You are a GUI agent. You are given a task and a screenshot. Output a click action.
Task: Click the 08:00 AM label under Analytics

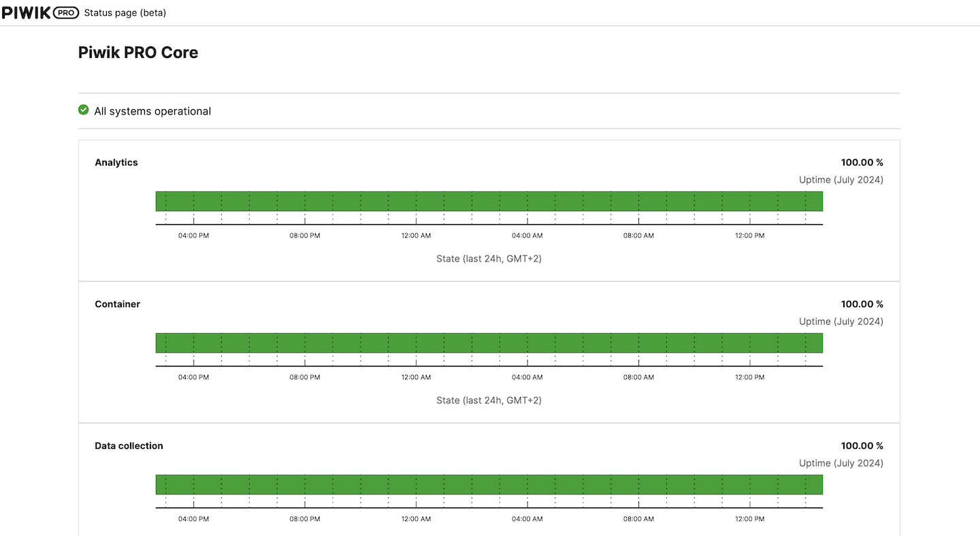[x=638, y=236]
